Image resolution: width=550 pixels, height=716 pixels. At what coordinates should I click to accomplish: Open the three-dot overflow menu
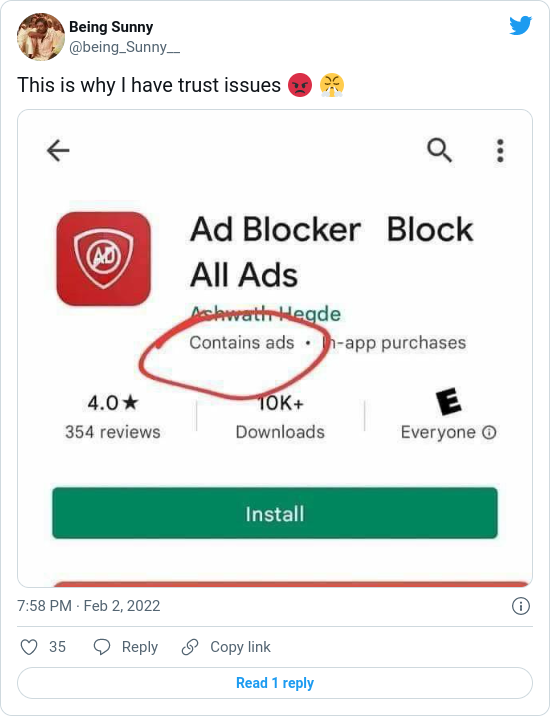500,151
